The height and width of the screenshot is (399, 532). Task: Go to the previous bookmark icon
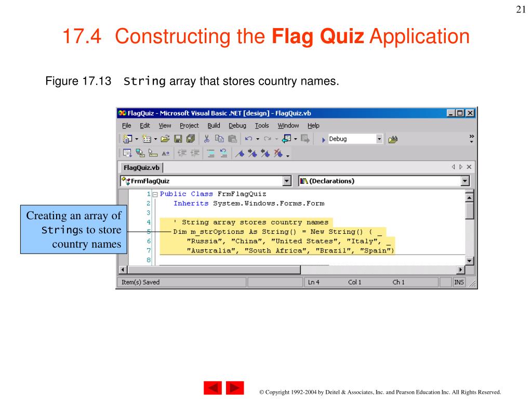pyautogui.click(x=265, y=153)
